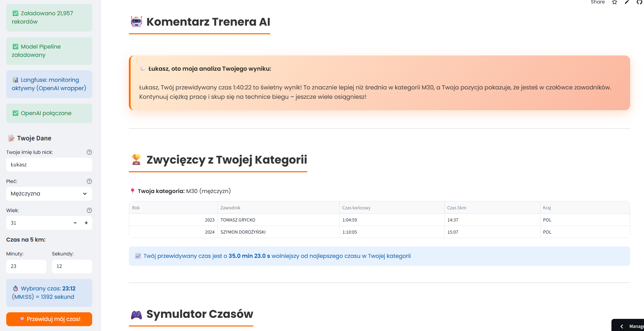644x331 pixels.
Task: Sort table by Czas końcowy column
Action: click(x=356, y=208)
